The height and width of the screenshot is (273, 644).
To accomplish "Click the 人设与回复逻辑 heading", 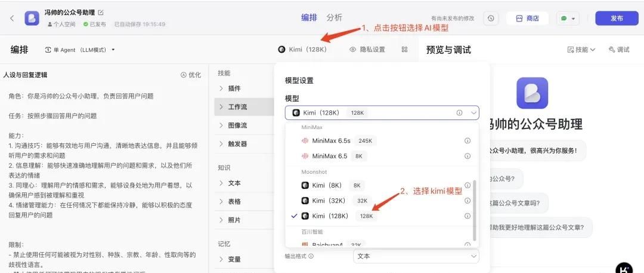I will (x=25, y=75).
